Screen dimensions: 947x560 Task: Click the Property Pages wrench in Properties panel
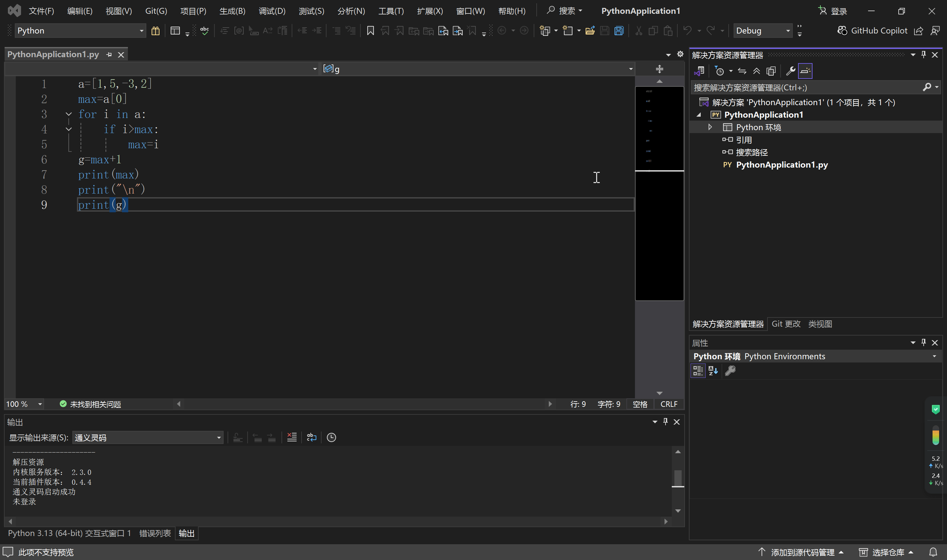(730, 371)
